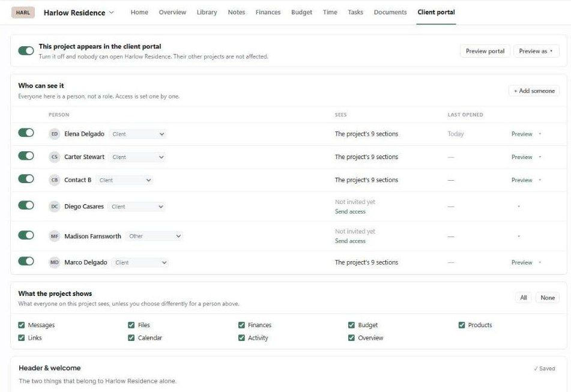Open the Preview as dropdown
This screenshot has width=571, height=392.
[x=536, y=51]
